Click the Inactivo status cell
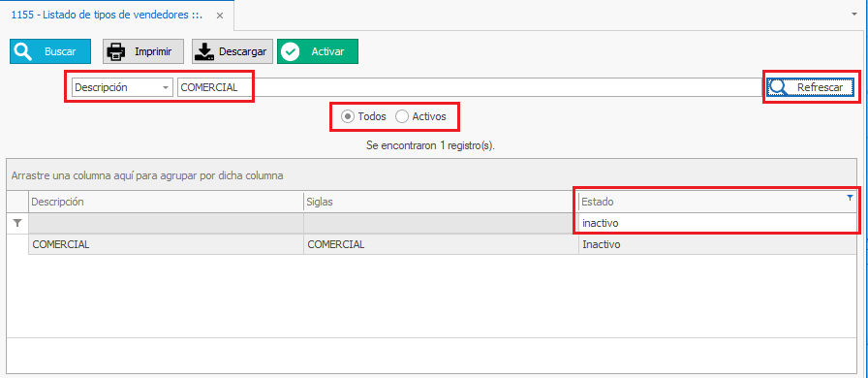Screen dimensions: 868x378 click(x=718, y=244)
